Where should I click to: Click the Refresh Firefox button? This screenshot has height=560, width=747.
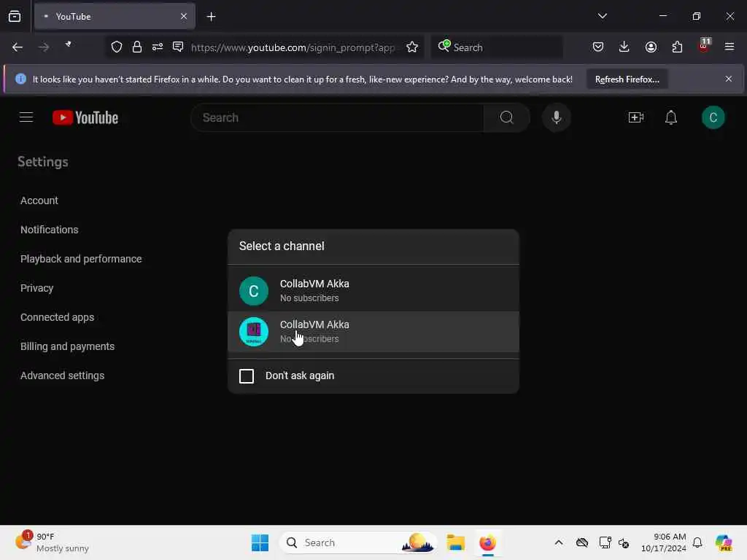pyautogui.click(x=627, y=79)
